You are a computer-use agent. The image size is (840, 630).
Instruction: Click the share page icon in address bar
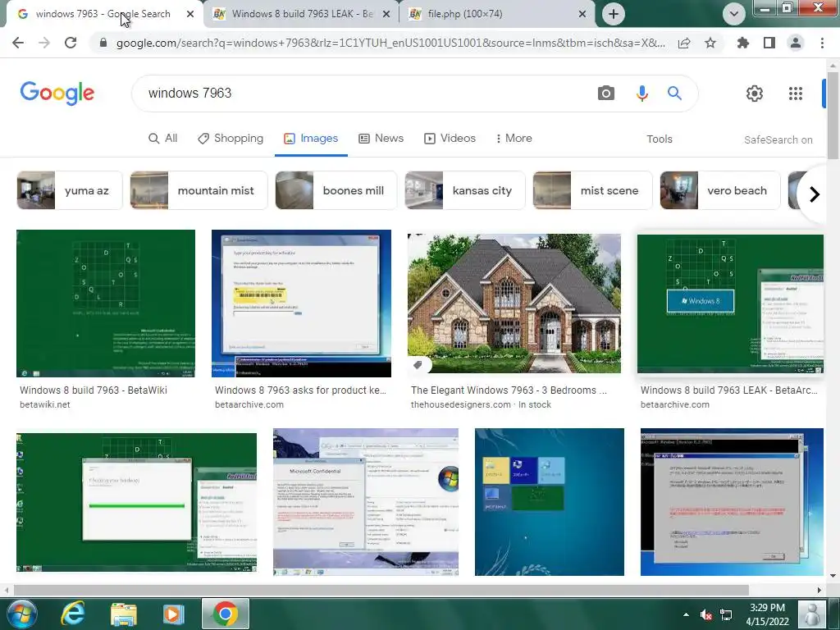684,43
